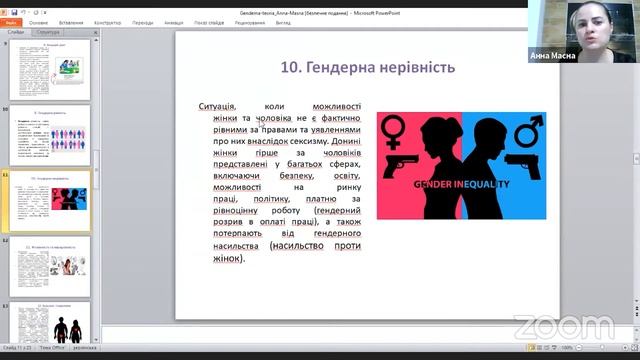Click the zoom out minus button
This screenshot has width=640, height=360.
(579, 348)
